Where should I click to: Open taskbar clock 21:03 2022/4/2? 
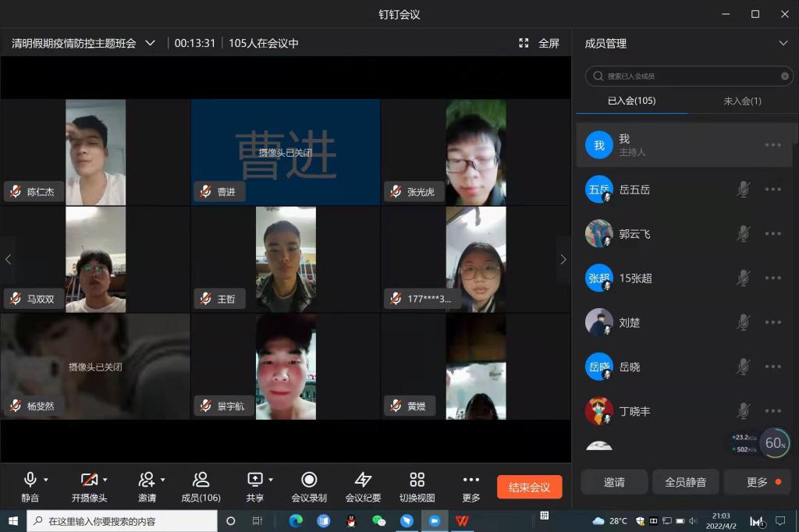point(721,521)
